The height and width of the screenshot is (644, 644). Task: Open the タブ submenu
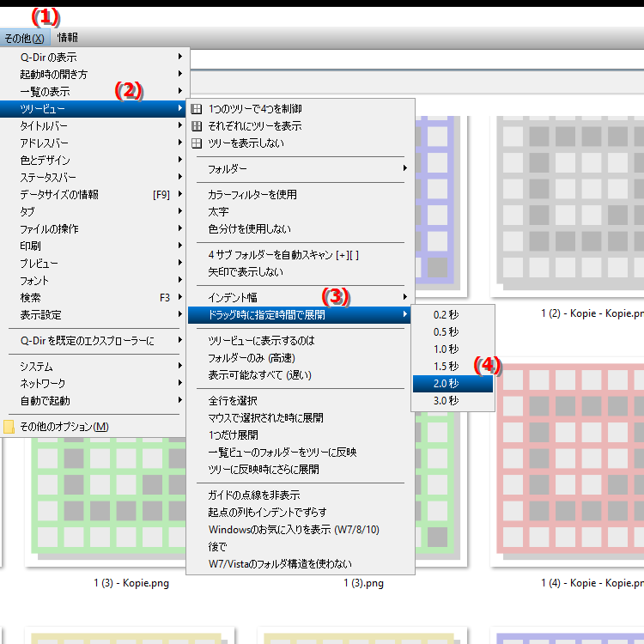(x=94, y=212)
